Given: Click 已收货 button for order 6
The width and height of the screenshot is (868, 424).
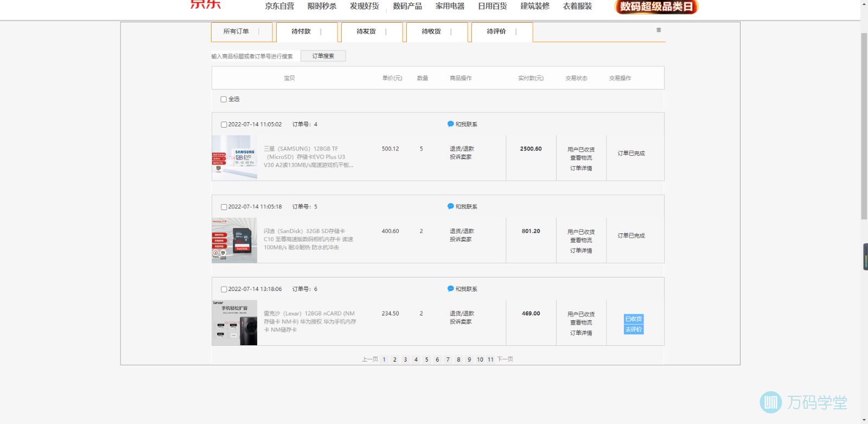Looking at the screenshot, I should pos(634,319).
